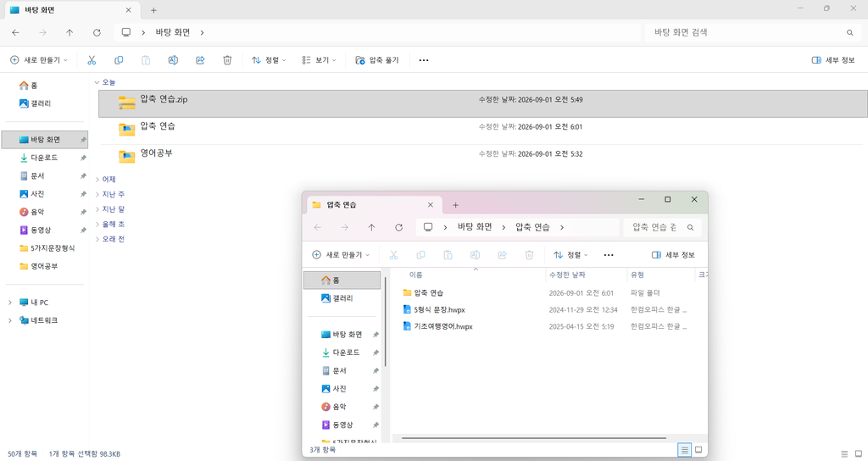Click the up arrow in the front window
Screen dimensions: 868x461
[371, 227]
